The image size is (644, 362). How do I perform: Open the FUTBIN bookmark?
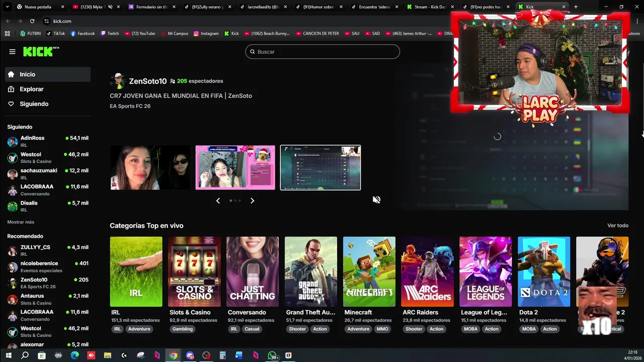(x=31, y=34)
